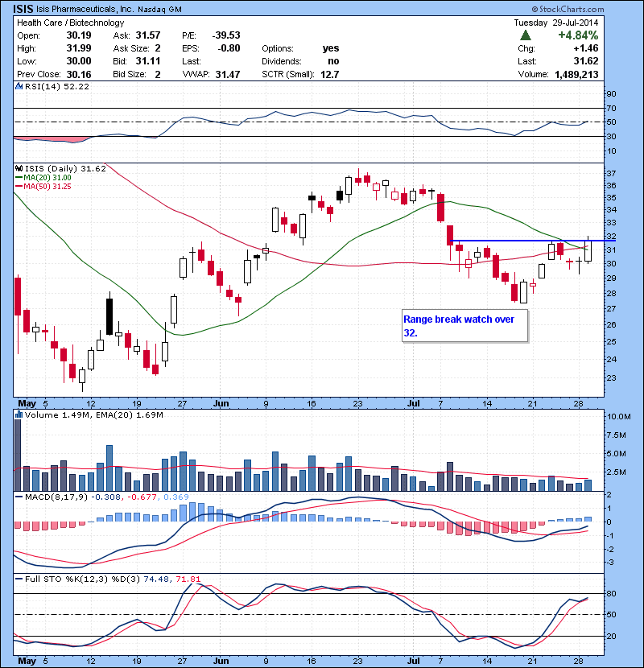Click the Bid price 31.11
This screenshot has height=668, width=644.
(x=148, y=61)
